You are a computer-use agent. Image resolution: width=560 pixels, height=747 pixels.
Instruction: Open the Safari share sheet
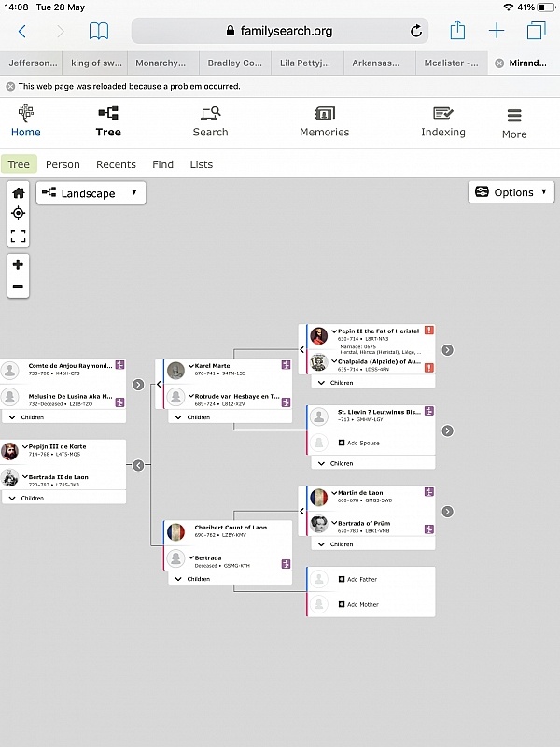tap(456, 30)
